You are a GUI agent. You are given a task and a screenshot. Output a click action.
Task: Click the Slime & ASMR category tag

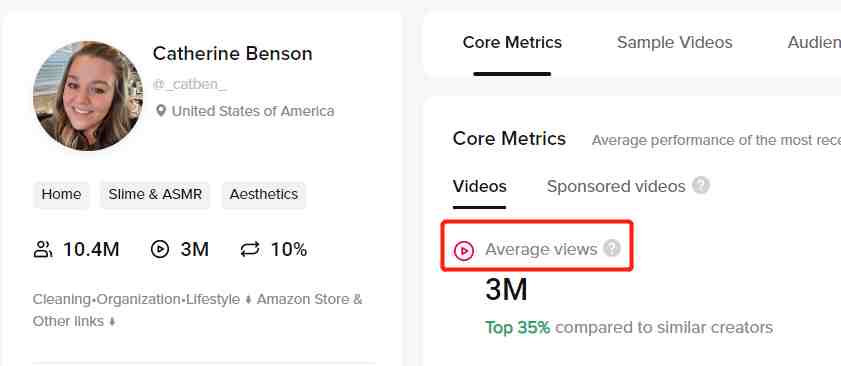tap(155, 194)
